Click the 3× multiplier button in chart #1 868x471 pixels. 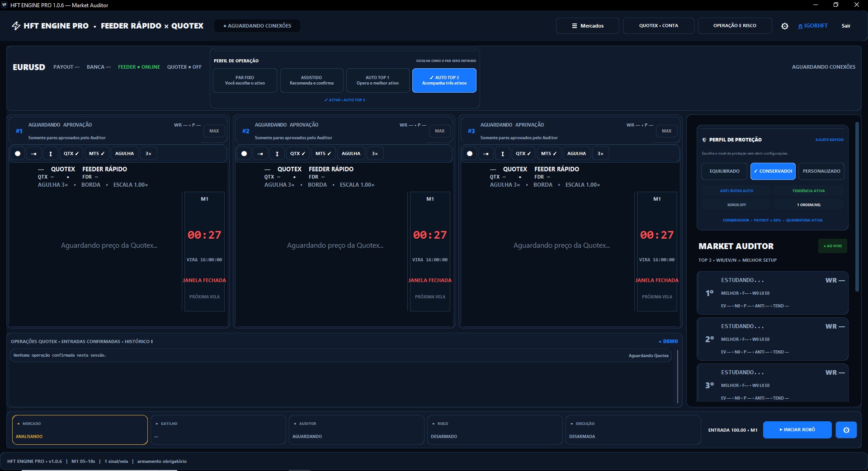[x=148, y=154]
